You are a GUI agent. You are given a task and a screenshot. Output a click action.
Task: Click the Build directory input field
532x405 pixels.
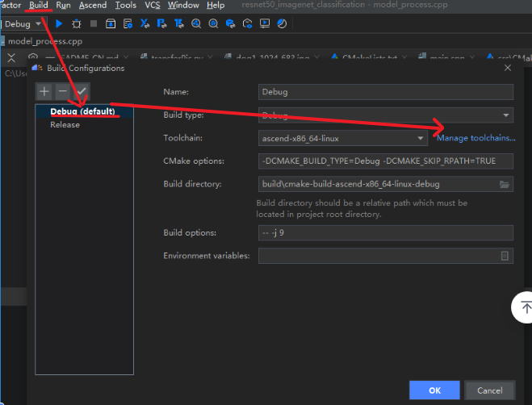[x=386, y=184]
